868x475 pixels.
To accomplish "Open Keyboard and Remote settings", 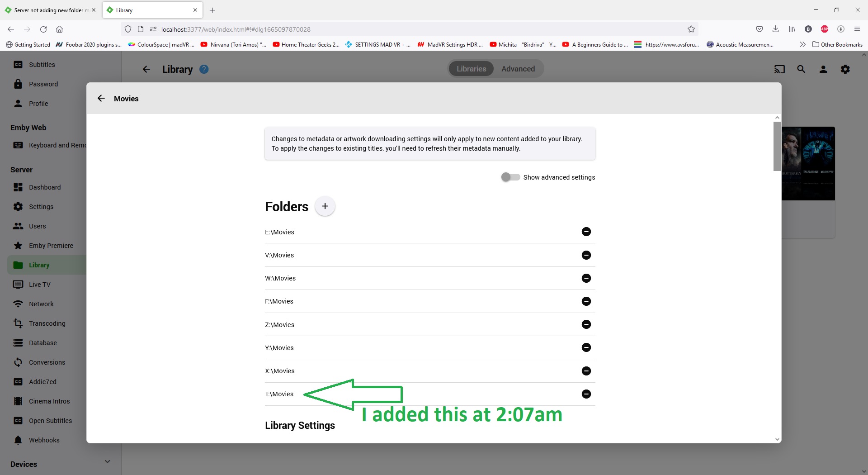I will (x=47, y=145).
